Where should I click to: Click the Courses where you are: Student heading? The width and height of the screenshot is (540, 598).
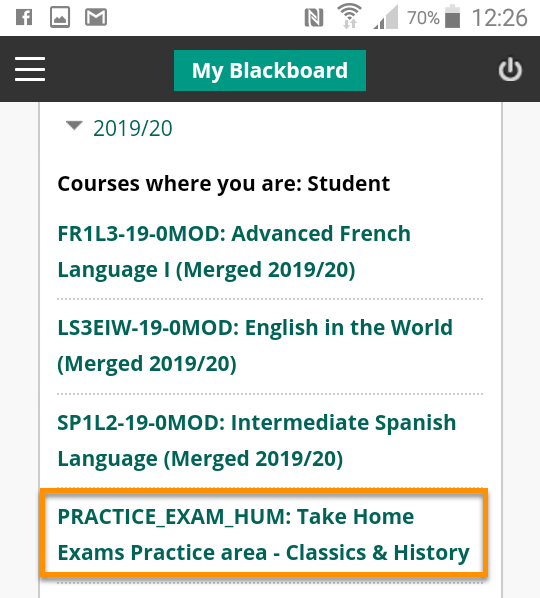click(223, 184)
